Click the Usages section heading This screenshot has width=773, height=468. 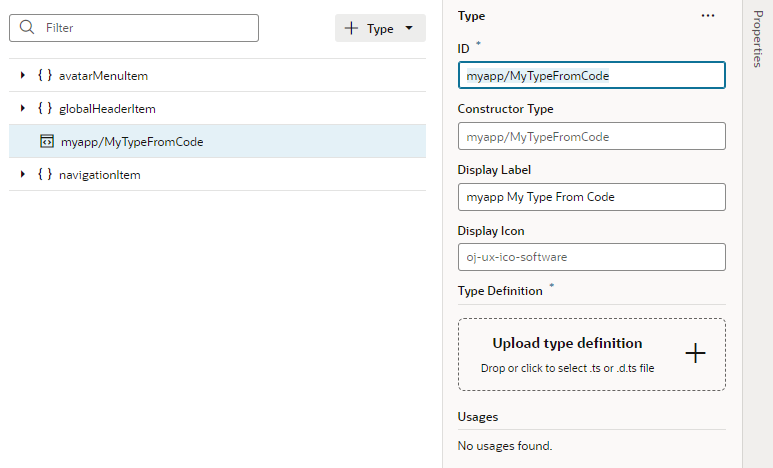pyautogui.click(x=478, y=417)
